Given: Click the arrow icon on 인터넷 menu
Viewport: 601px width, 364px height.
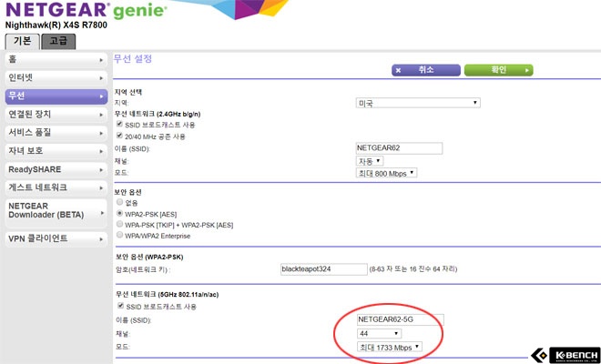Looking at the screenshot, I should coord(101,78).
